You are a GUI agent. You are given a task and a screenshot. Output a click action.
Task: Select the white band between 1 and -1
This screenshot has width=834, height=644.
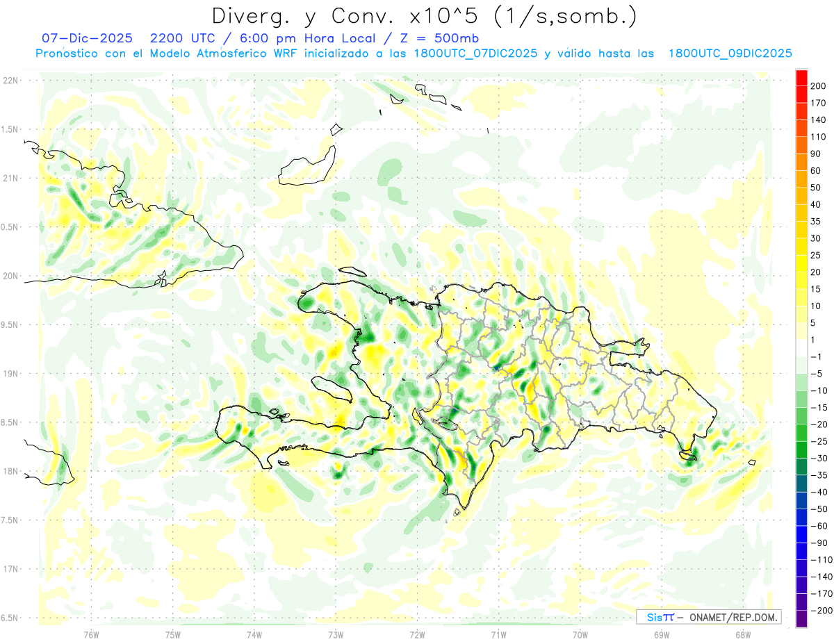click(x=801, y=348)
